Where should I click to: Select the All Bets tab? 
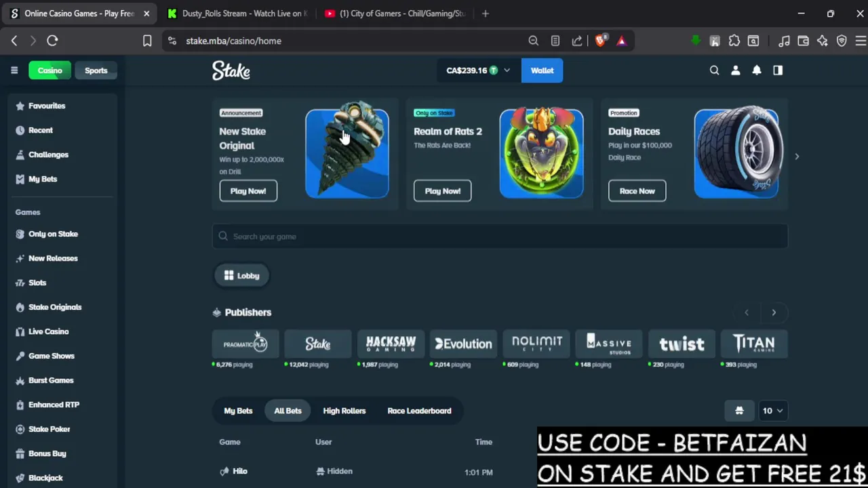coord(288,411)
